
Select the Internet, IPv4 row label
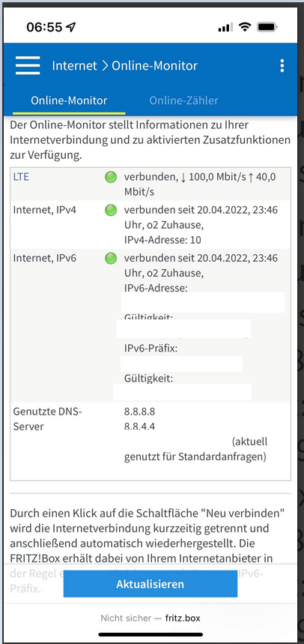45,210
